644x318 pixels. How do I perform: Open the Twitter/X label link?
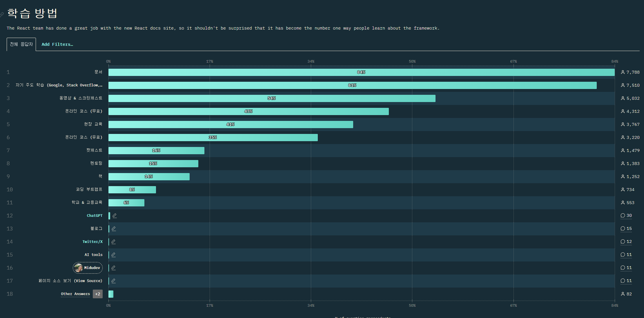(92, 242)
